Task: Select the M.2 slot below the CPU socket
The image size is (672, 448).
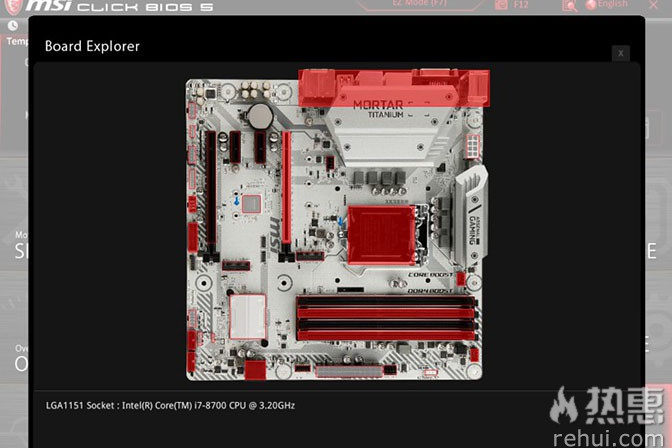Action: click(x=310, y=256)
